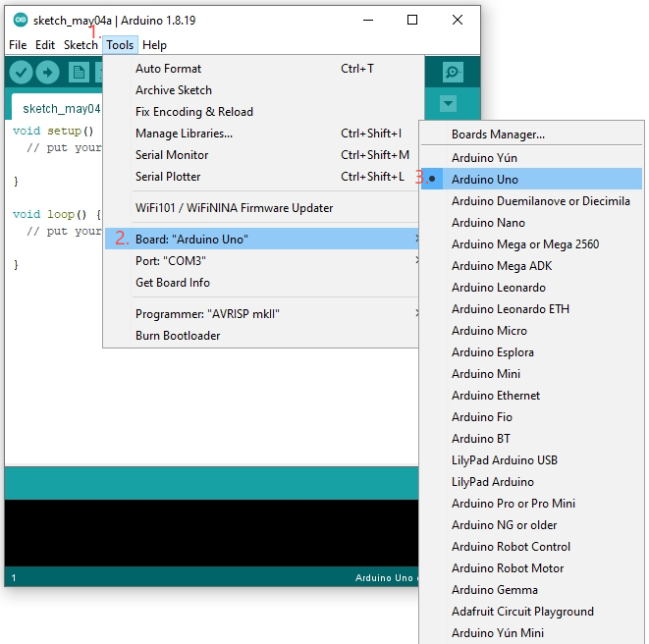Choose LilyPad Arduino USB
The width and height of the screenshot is (649, 644).
pyautogui.click(x=531, y=459)
